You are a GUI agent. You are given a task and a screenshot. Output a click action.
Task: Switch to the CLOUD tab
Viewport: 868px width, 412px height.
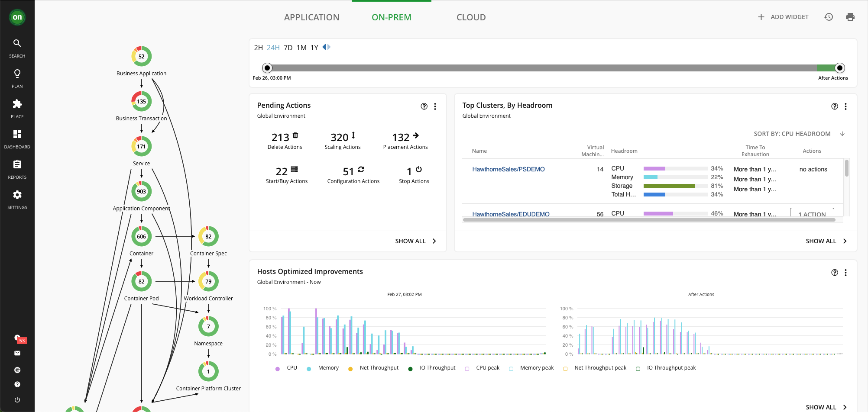click(471, 17)
